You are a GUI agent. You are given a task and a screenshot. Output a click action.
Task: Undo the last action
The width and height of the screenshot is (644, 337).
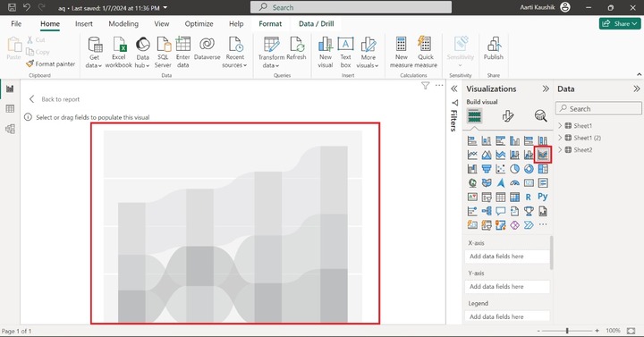click(26, 7)
